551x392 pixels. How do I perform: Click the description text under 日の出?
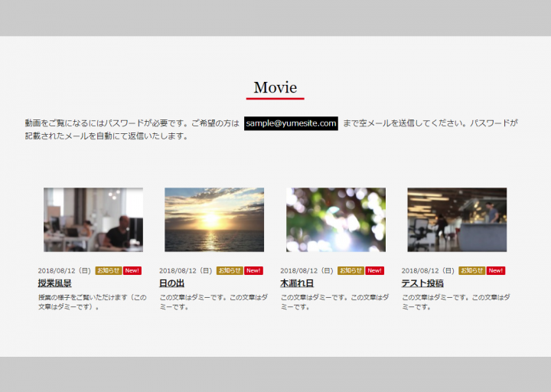(x=214, y=302)
